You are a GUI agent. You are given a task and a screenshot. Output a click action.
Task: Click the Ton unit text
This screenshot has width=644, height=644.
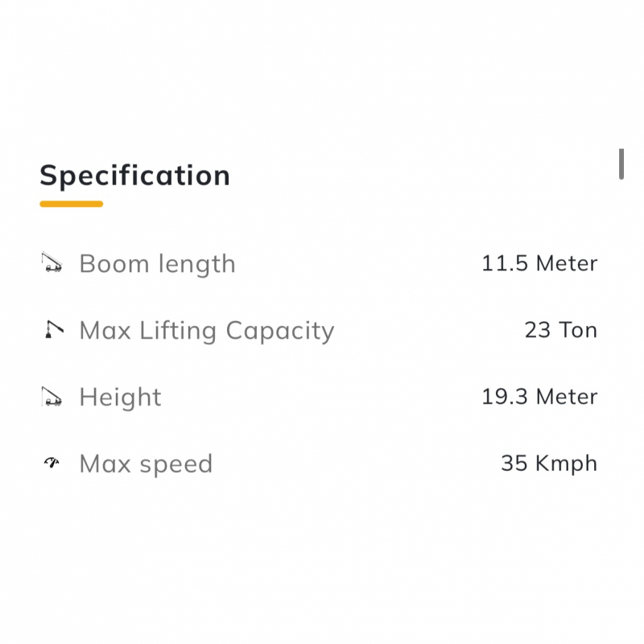coord(578,331)
